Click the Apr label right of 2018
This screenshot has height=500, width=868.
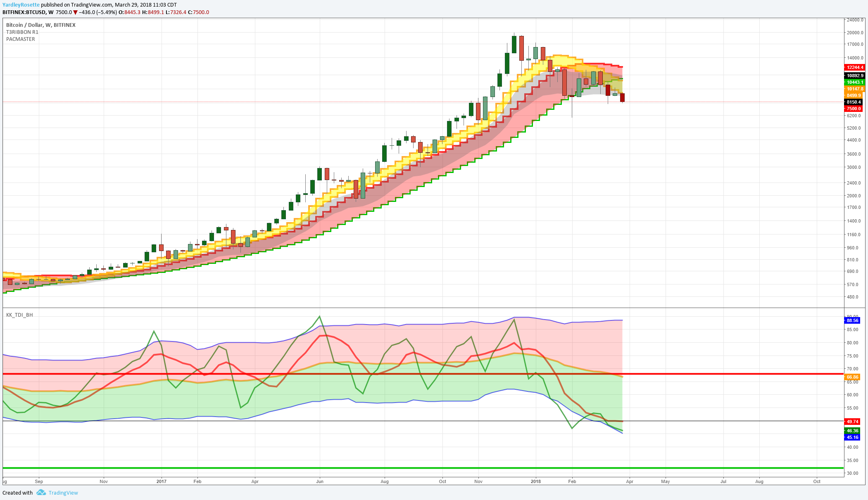(630, 481)
